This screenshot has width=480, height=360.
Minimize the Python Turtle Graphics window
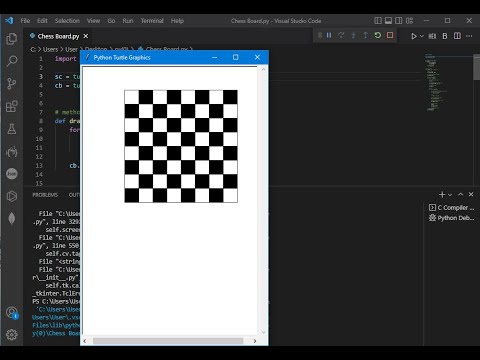point(215,57)
